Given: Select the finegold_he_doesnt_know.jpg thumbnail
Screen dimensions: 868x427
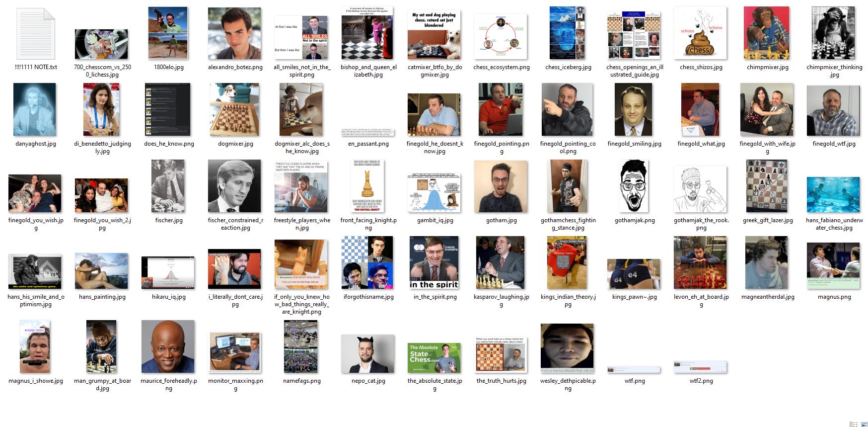Looking at the screenshot, I should 434,114.
